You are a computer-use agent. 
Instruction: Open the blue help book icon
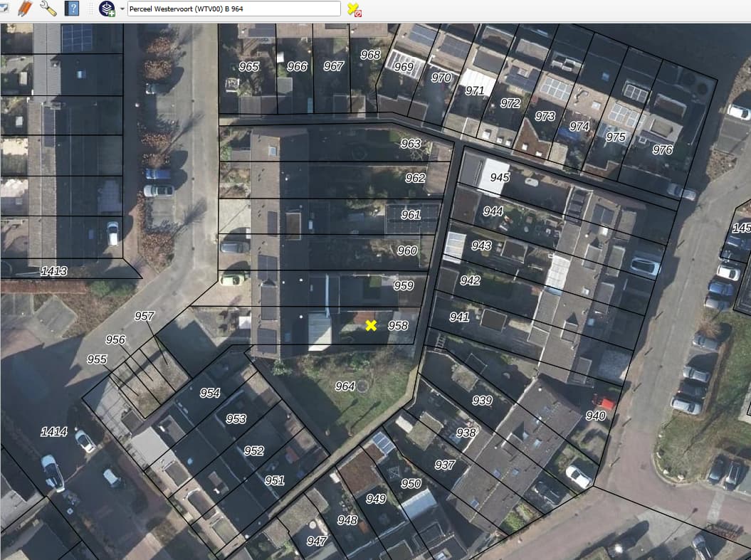coord(72,9)
